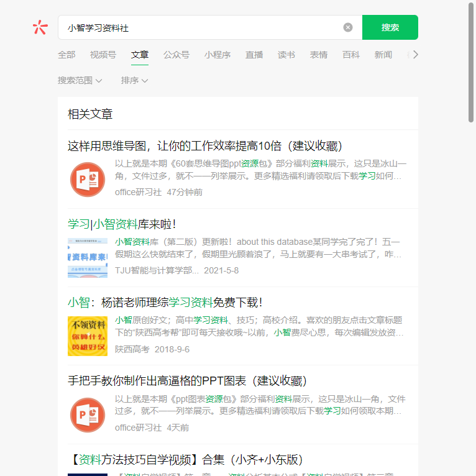This screenshot has height=476, width=476.
Task: Open the 读书 tab
Action: click(286, 55)
